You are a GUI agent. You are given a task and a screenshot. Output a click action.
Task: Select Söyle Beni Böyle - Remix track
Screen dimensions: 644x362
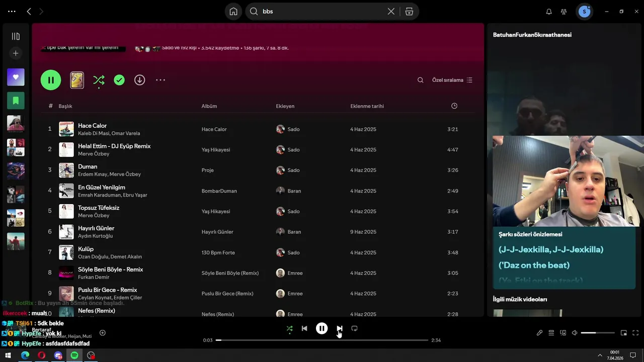click(x=111, y=269)
